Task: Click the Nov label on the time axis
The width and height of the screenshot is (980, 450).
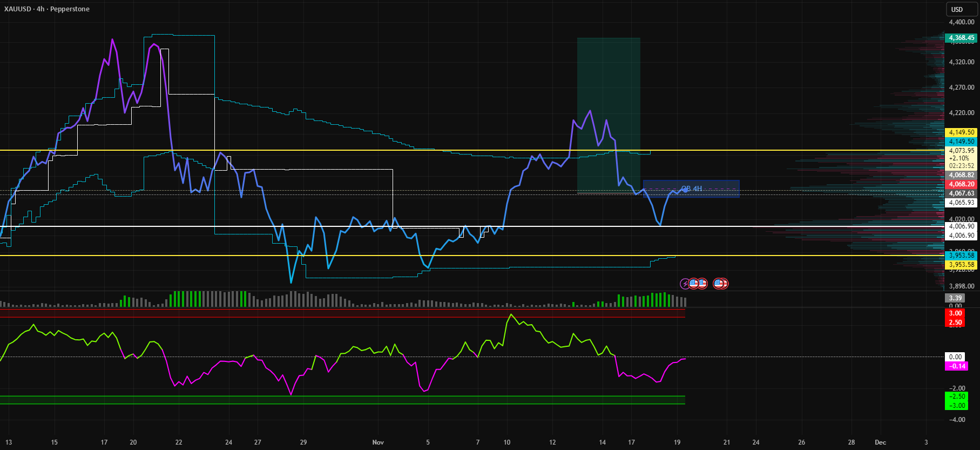Action: [x=378, y=442]
